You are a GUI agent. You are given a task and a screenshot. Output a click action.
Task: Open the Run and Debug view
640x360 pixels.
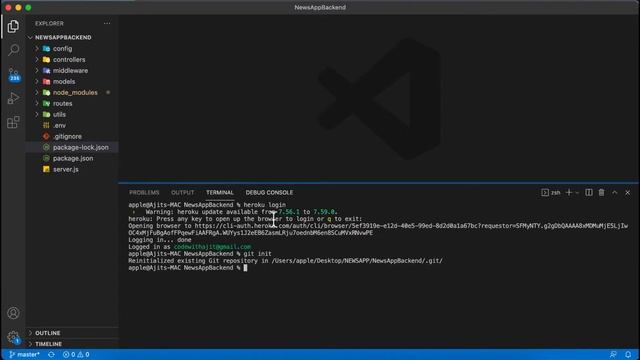(13, 98)
